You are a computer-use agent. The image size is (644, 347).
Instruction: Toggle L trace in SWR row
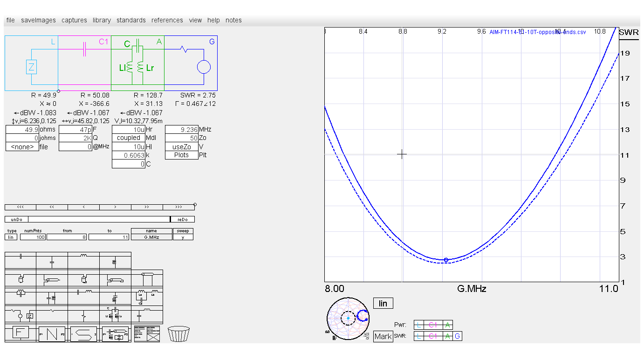click(418, 336)
